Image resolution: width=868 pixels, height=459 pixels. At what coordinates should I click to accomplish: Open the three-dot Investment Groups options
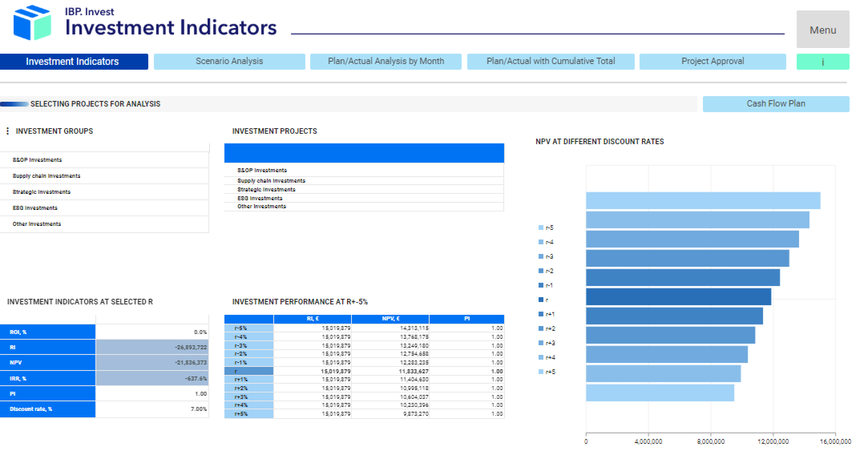8,131
